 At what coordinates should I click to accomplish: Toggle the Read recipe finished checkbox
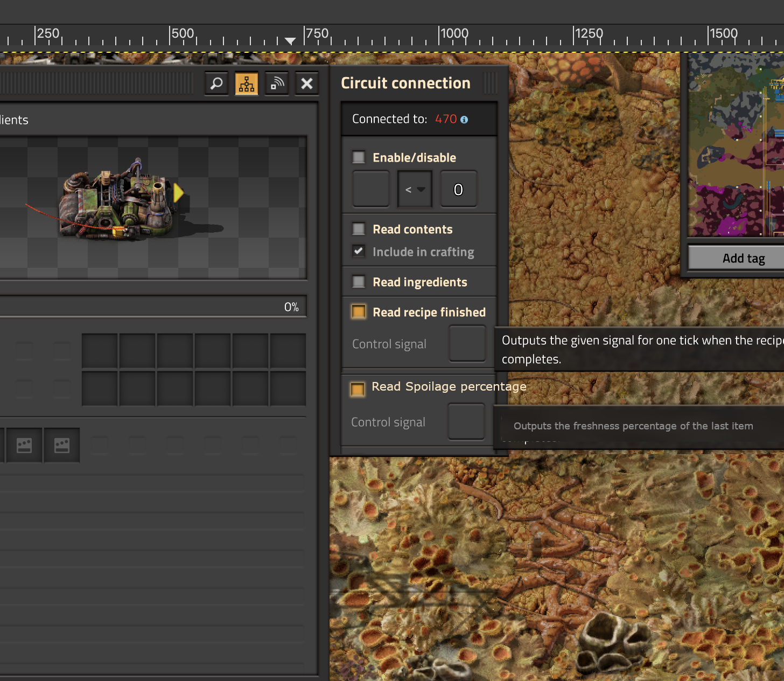click(x=359, y=312)
